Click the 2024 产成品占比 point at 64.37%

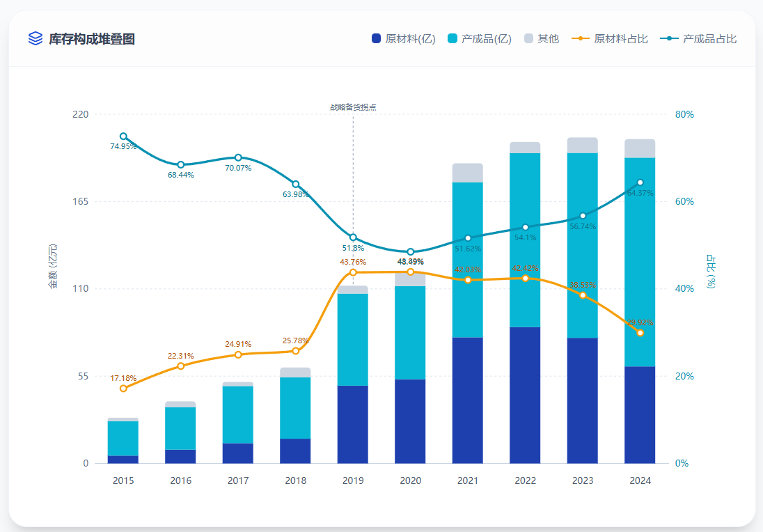point(640,182)
